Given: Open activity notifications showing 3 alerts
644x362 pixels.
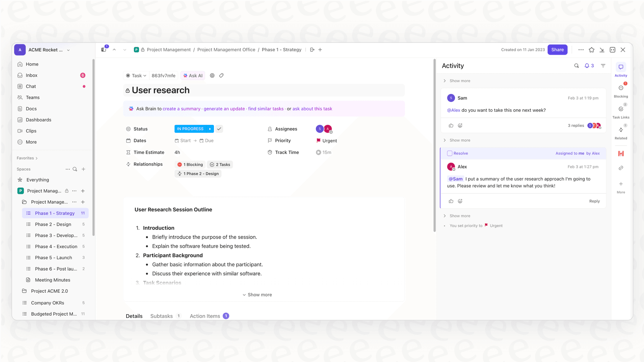Looking at the screenshot, I should tap(588, 66).
